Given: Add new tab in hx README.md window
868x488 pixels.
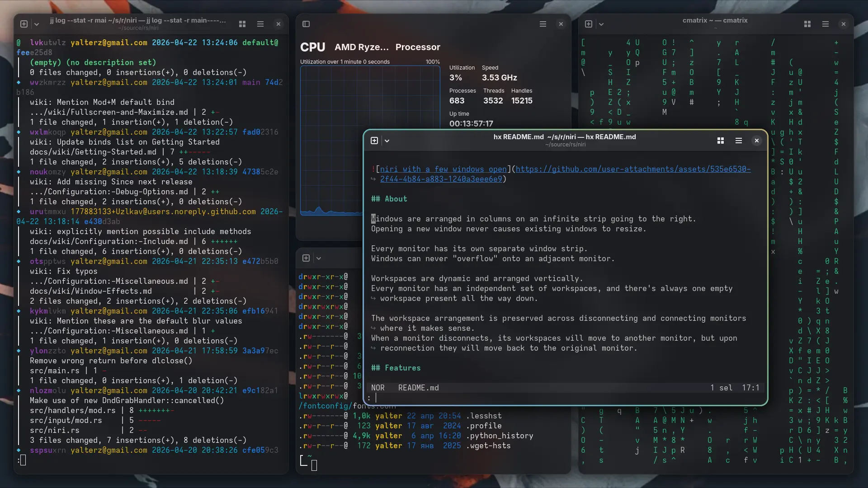Looking at the screenshot, I should pyautogui.click(x=374, y=141).
